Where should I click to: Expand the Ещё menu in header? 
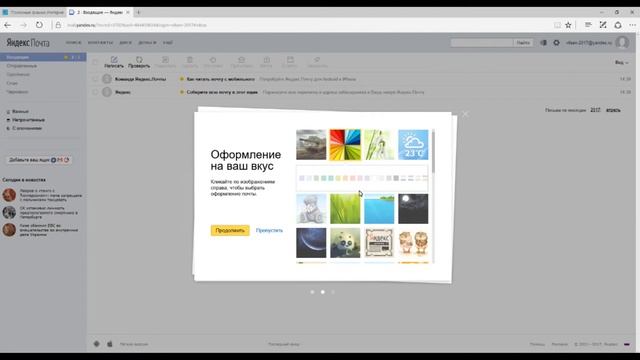[x=167, y=42]
